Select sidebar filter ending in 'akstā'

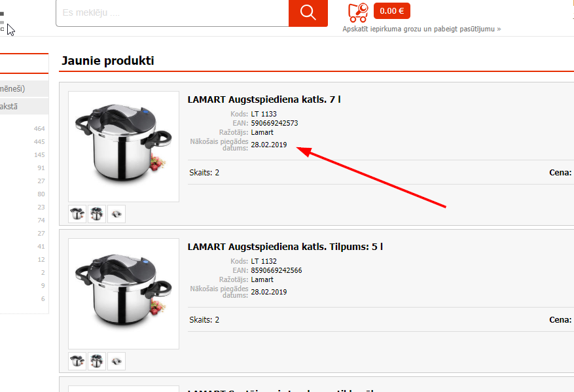click(24, 107)
